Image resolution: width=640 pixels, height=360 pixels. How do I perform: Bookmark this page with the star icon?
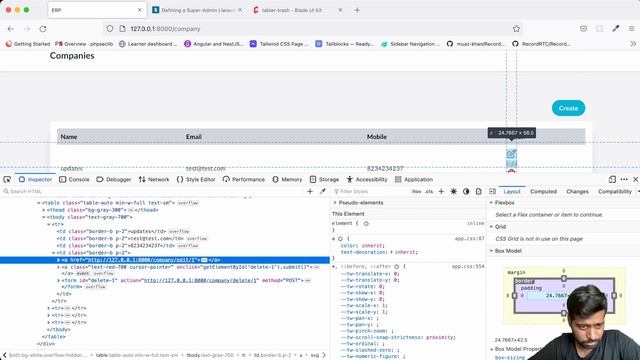click(x=516, y=29)
